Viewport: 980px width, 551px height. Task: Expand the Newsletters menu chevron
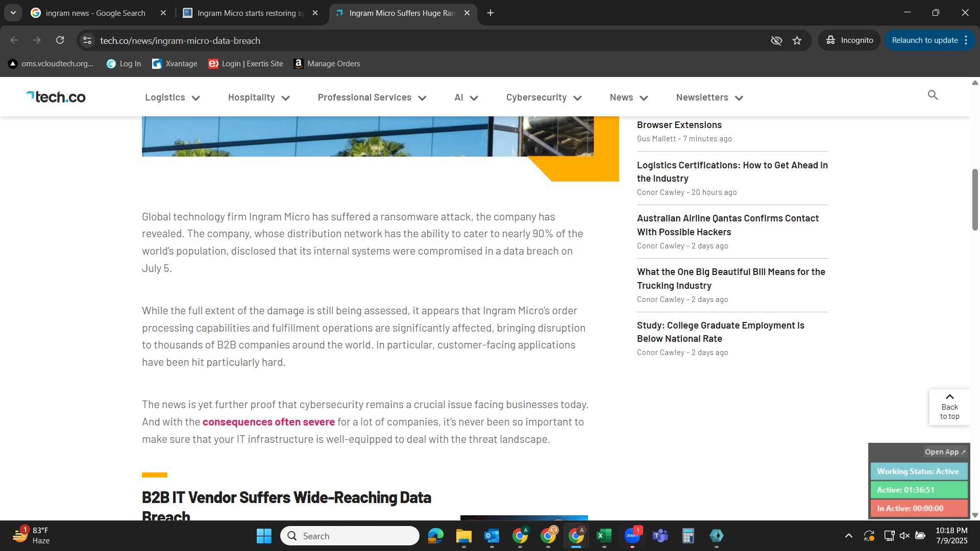[x=739, y=98]
